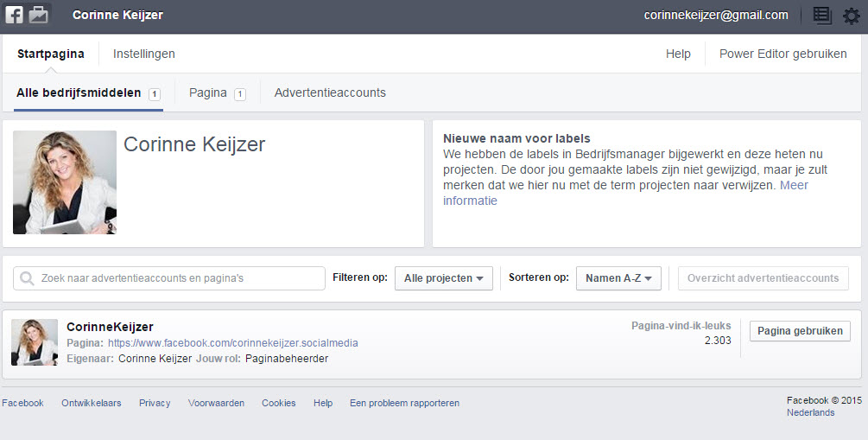868x440 pixels.
Task: Open the Voorwaarden footer link
Action: (216, 403)
